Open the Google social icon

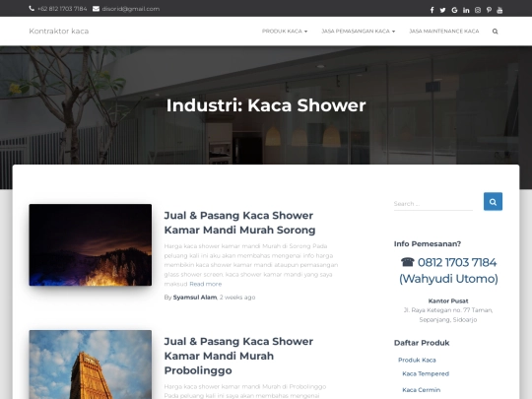[x=454, y=10]
